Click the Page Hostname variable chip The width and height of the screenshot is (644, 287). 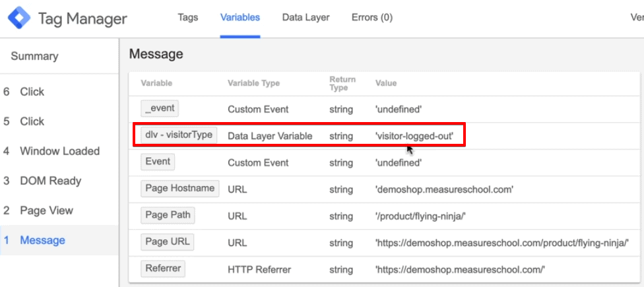180,189
